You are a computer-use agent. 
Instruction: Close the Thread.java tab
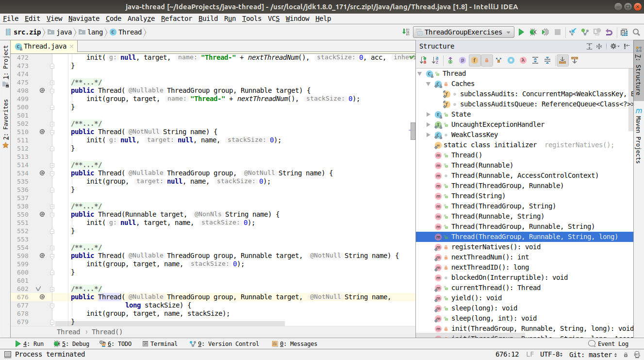pyautogui.click(x=71, y=47)
